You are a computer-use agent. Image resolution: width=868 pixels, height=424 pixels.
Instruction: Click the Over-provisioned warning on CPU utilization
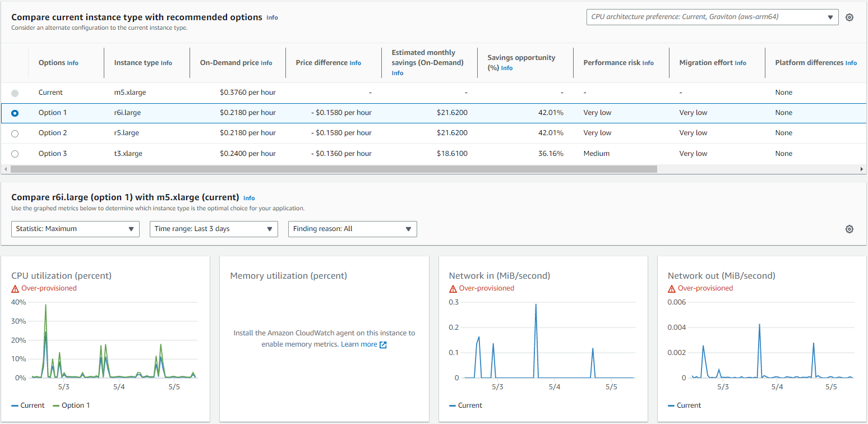(44, 288)
